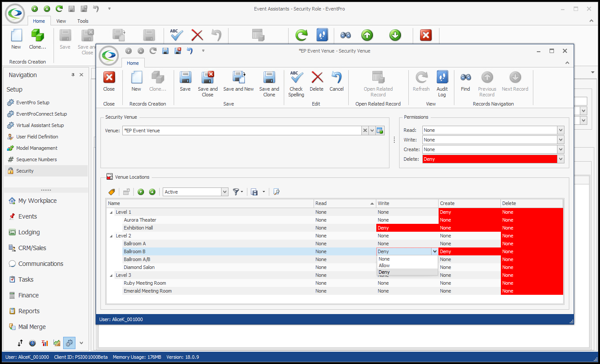The image size is (600, 364).
Task: Click the blue globe icon at navigation bottom
Action: 32,343
